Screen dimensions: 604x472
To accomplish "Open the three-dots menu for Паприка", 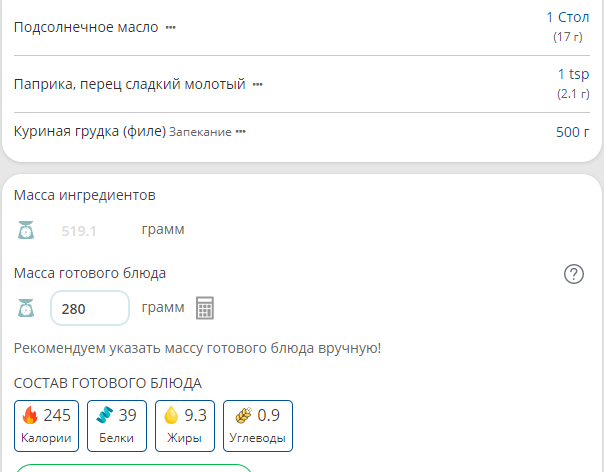I will click(x=257, y=85).
